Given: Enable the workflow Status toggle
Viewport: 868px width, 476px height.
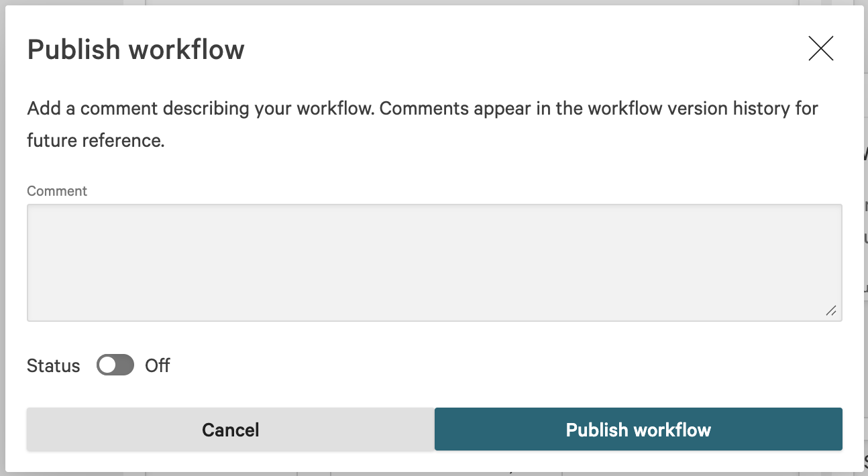Looking at the screenshot, I should point(115,365).
